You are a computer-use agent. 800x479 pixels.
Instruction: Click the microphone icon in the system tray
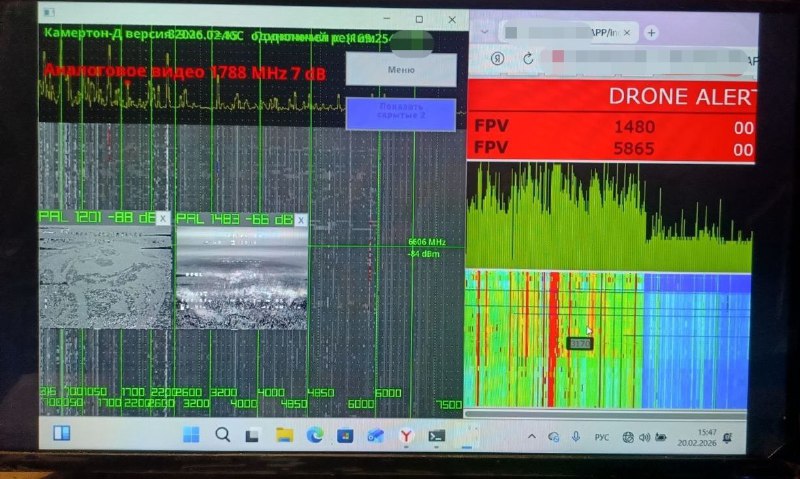576,437
